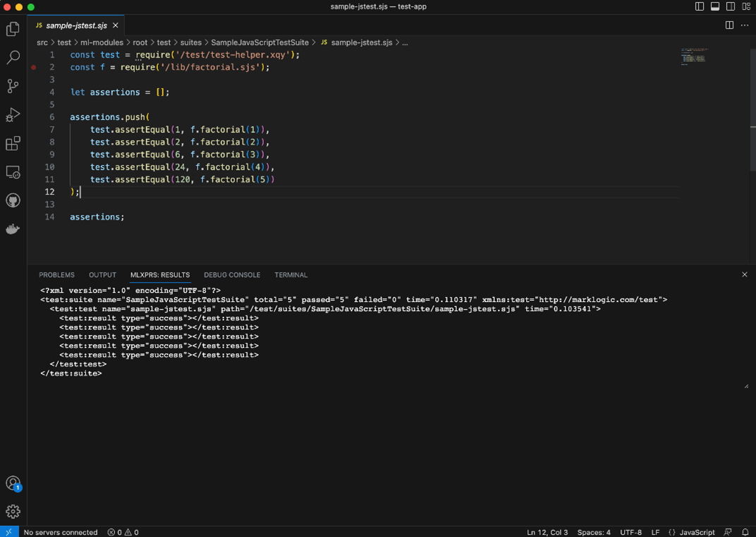Open the Explorer view in activity bar
Image resolution: width=756 pixels, height=537 pixels.
13,29
